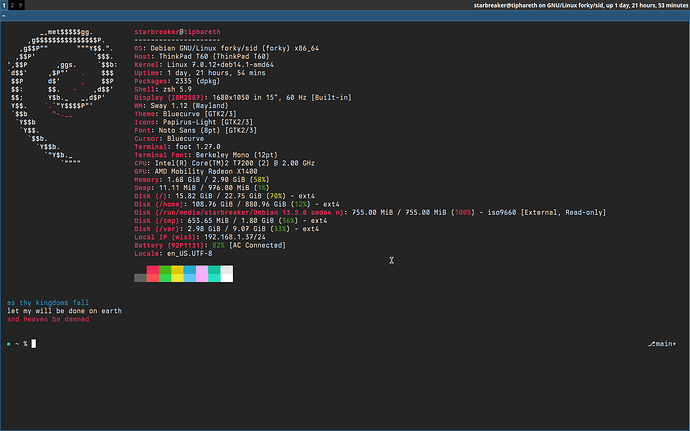Click the terminal window title bar

click(x=345, y=16)
